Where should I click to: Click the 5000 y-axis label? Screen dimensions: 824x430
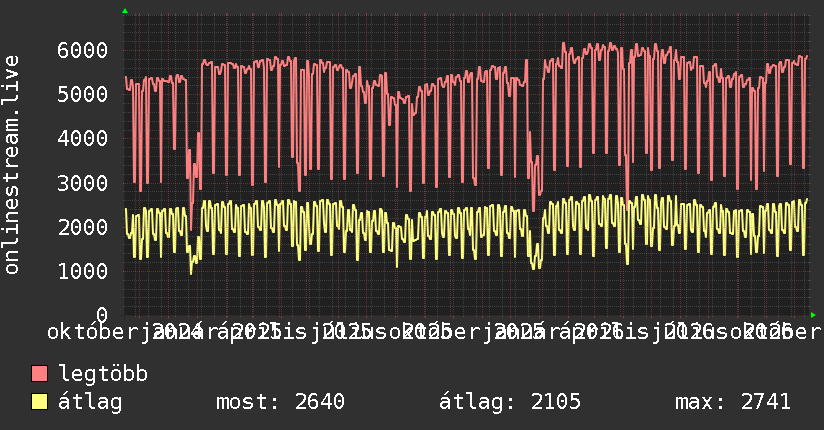[x=83, y=95]
